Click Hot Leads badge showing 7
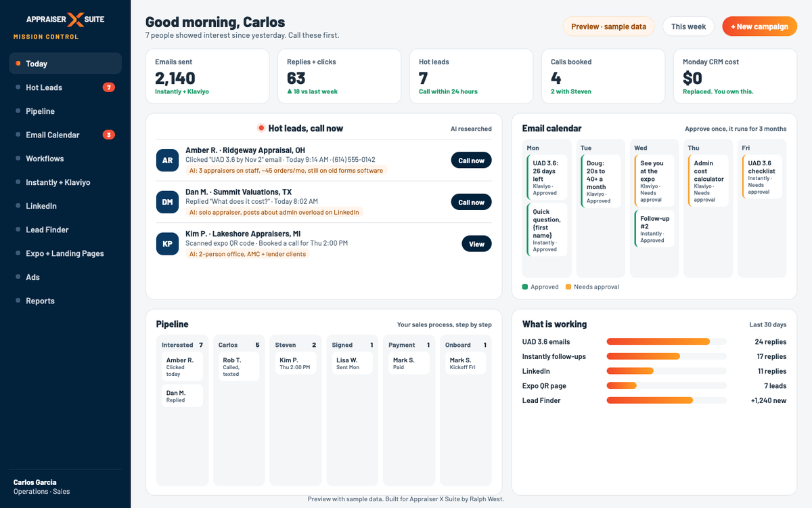The image size is (812, 508). pos(108,87)
